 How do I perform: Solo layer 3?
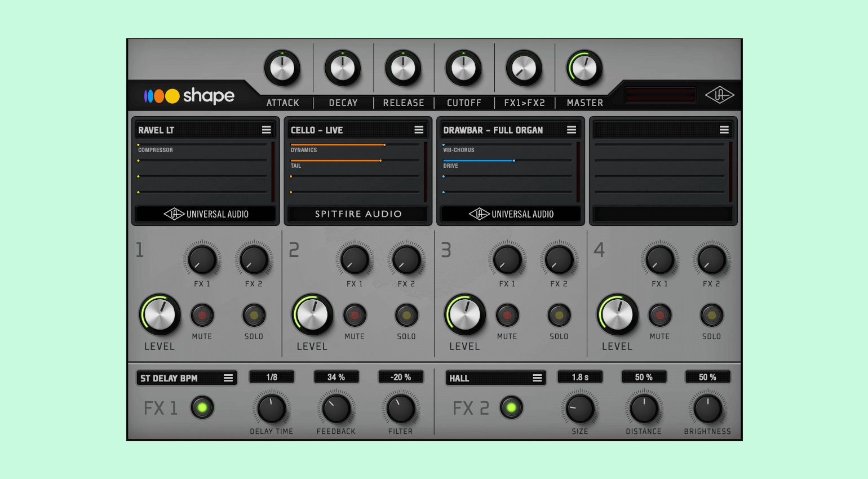point(559,316)
